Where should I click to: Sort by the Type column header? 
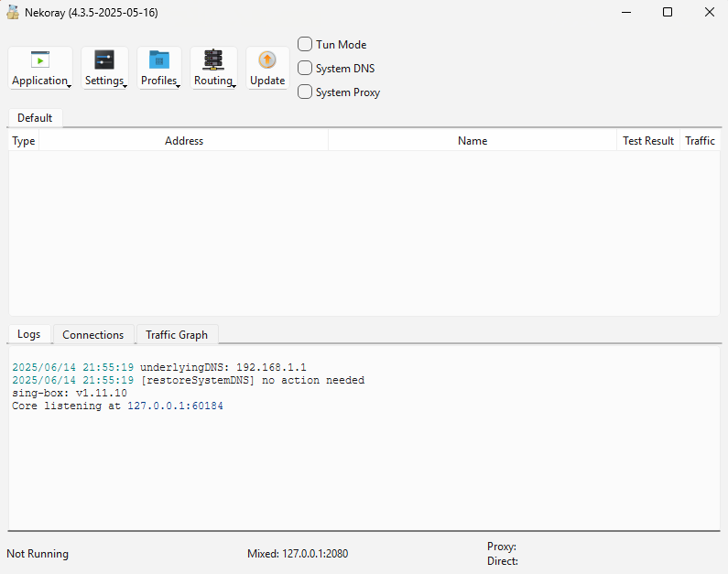(24, 141)
